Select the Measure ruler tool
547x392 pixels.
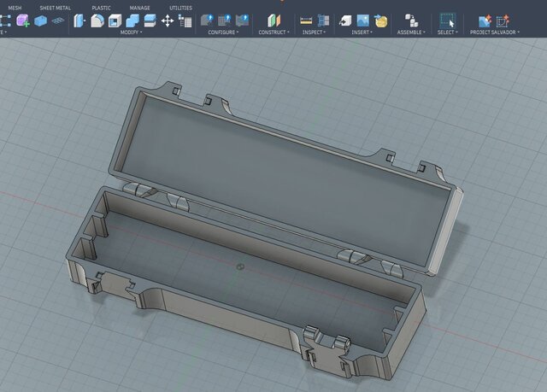pos(306,20)
